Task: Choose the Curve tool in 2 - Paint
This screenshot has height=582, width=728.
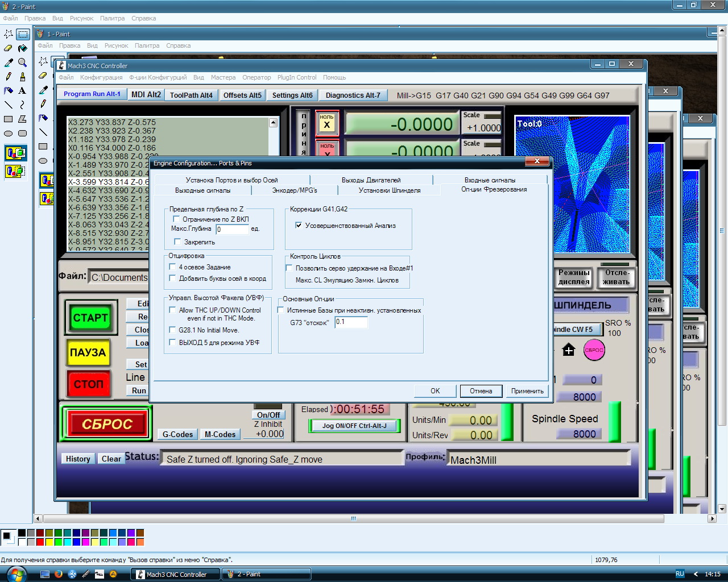Action: click(x=22, y=105)
